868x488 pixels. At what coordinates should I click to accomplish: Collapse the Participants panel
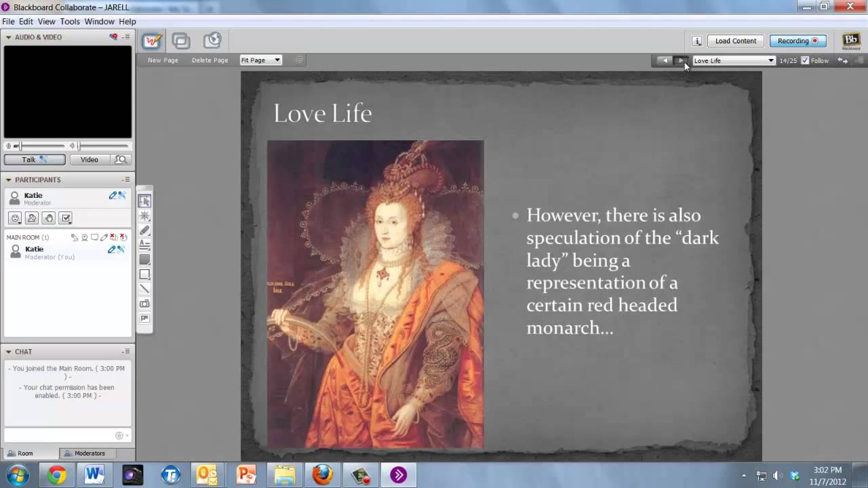click(9, 180)
